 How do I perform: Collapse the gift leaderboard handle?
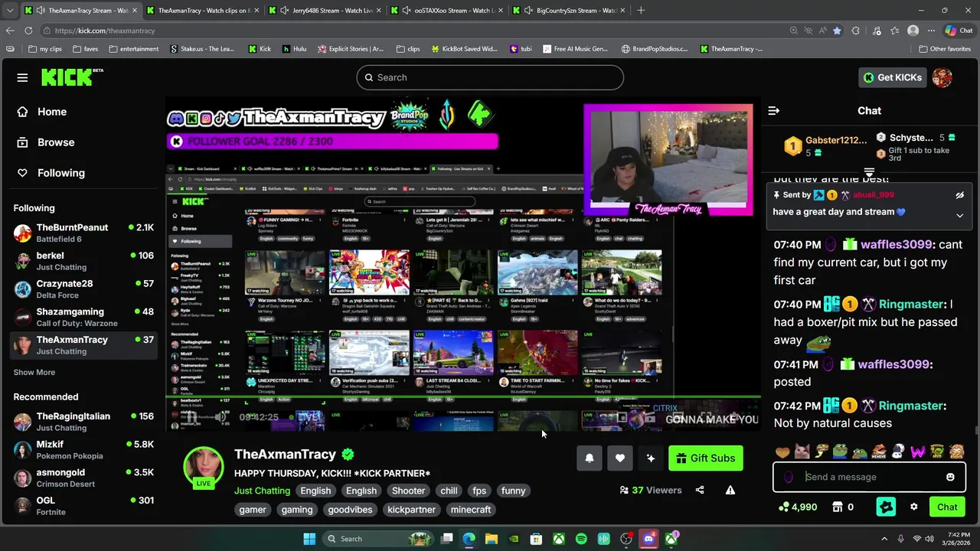tap(869, 172)
